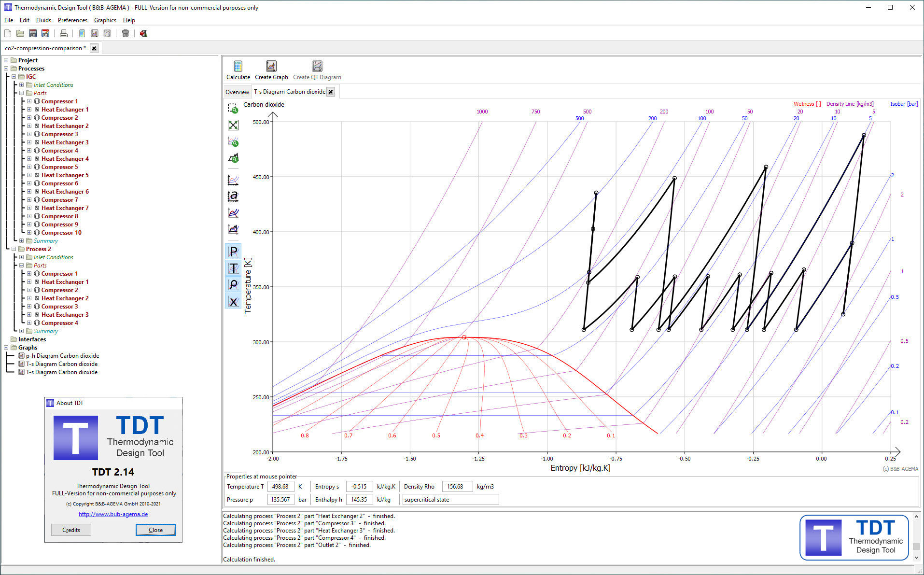Image resolution: width=924 pixels, height=575 pixels.
Task: Select the Create Graph icon
Action: tap(271, 68)
